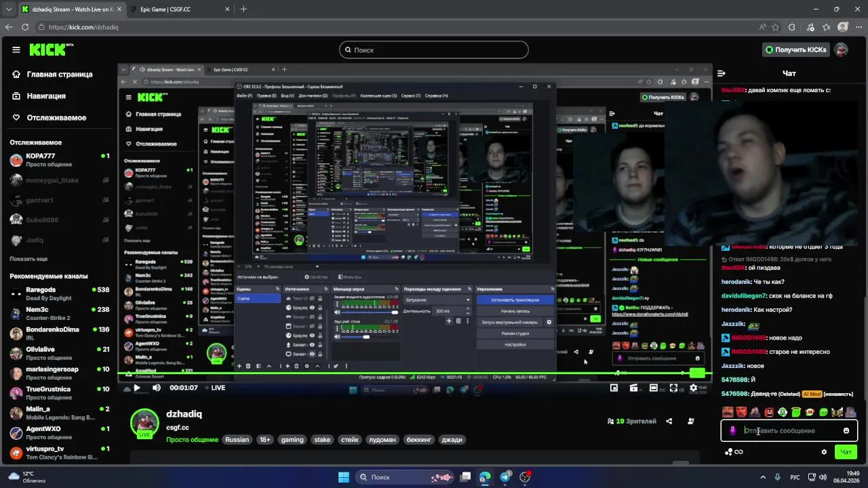The width and height of the screenshot is (868, 488).
Task: Click the Kick Поиск search box
Action: click(434, 49)
